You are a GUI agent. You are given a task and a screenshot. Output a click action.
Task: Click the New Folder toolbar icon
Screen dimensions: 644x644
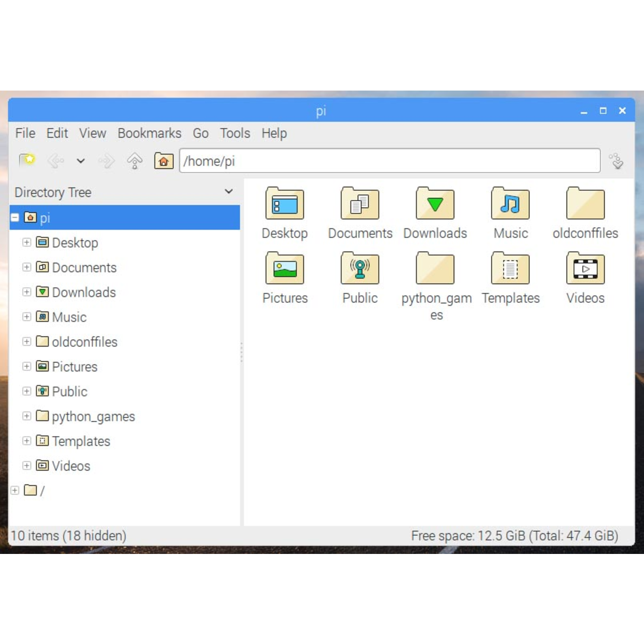27,161
